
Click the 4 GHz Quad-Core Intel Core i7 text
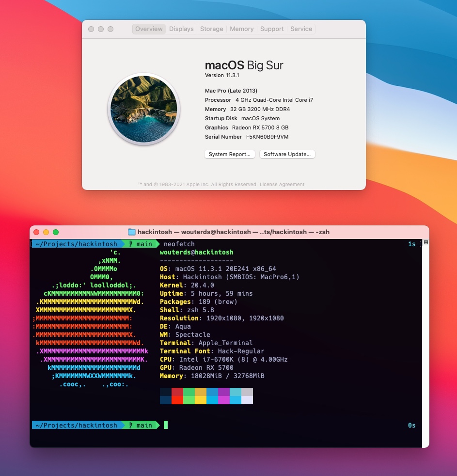click(x=274, y=100)
